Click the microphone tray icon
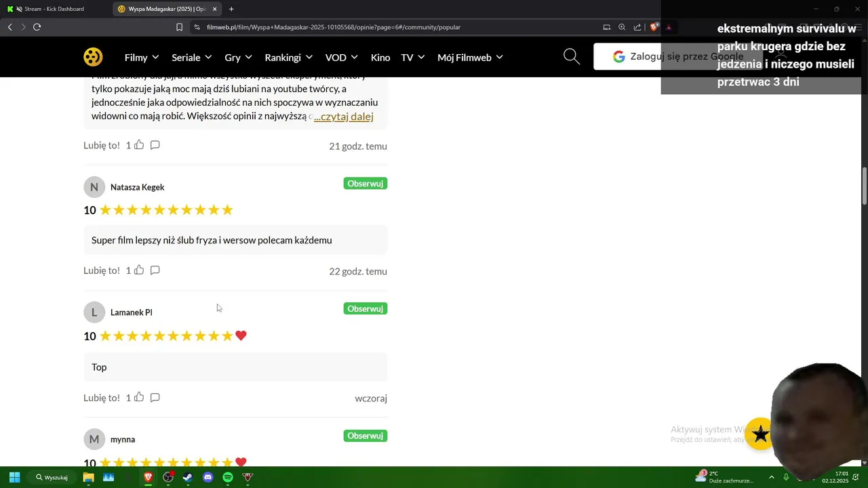868x488 pixels. (786, 477)
